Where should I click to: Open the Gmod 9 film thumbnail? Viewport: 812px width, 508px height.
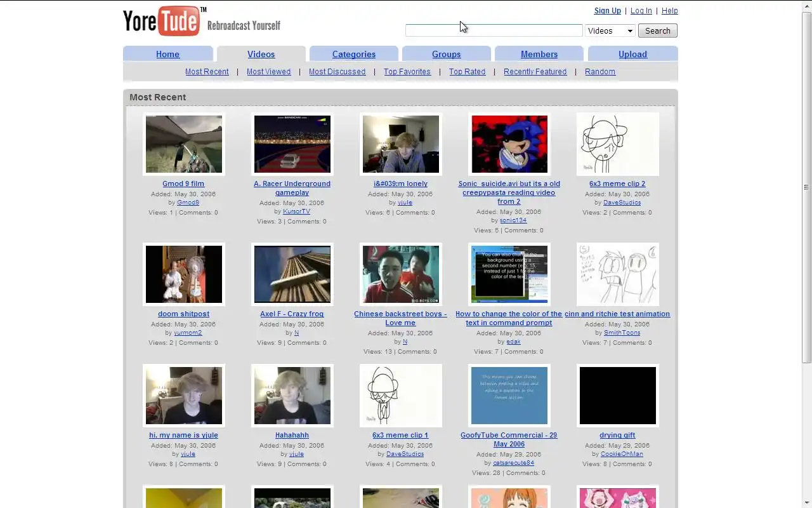tap(184, 144)
